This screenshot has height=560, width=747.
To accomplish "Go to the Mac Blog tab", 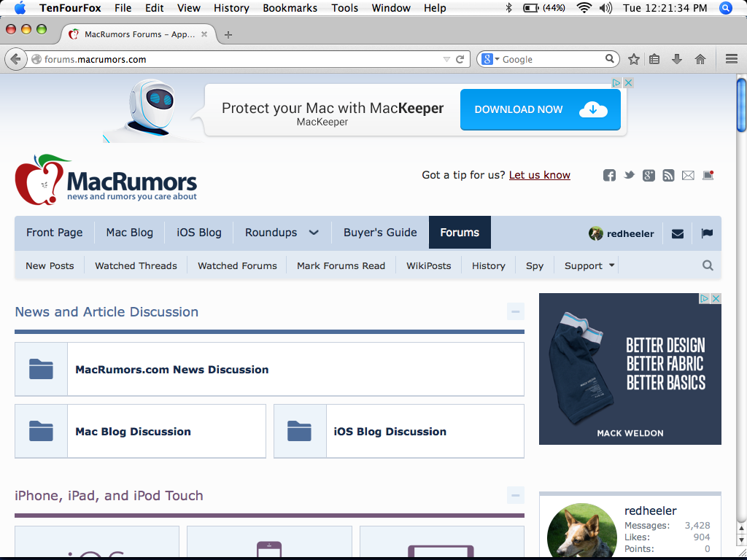I will [x=130, y=233].
